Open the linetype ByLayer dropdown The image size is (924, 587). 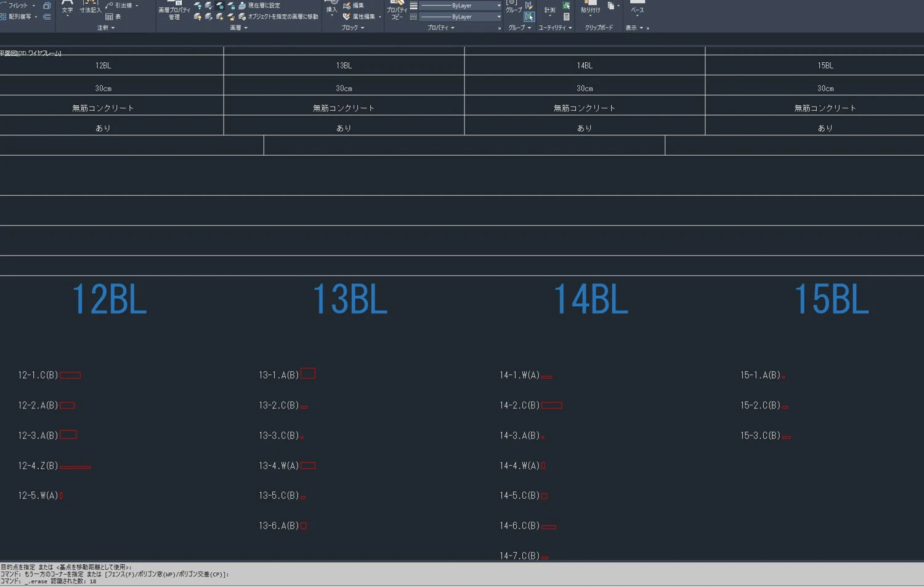click(x=460, y=17)
